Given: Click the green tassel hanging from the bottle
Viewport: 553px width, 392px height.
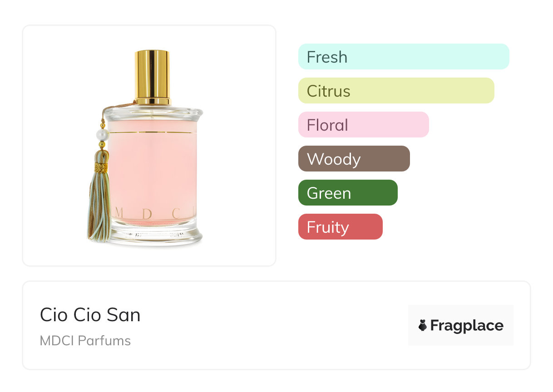Looking at the screenshot, I should [97, 209].
